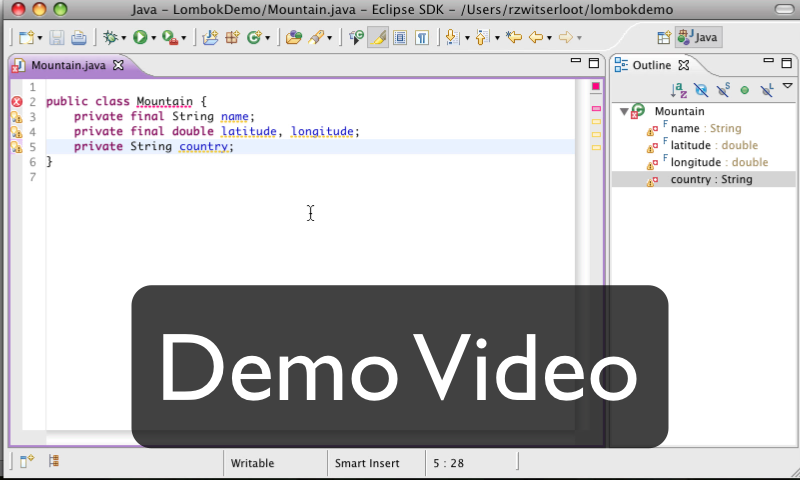The image size is (800, 480).
Task: Collapse the Mountain class tree node
Action: (624, 111)
